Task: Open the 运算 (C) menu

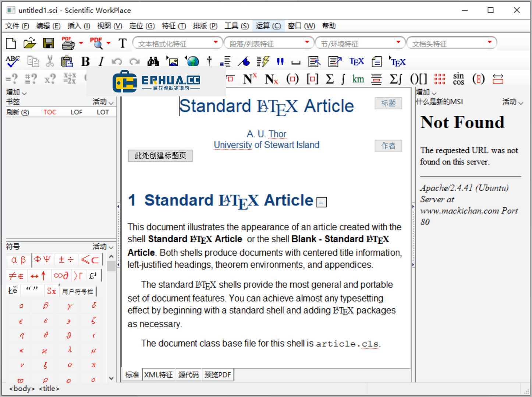Action: click(x=268, y=26)
